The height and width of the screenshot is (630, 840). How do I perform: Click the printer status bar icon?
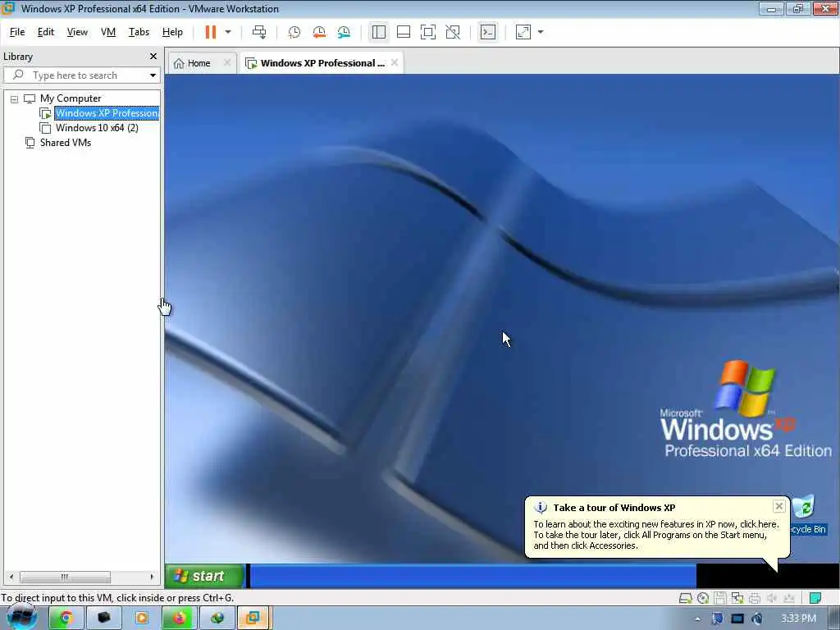(755, 598)
